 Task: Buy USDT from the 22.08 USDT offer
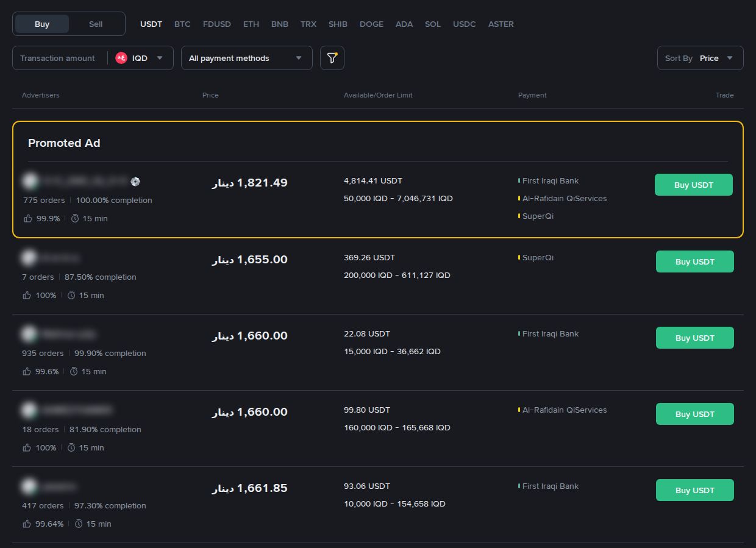pos(695,338)
